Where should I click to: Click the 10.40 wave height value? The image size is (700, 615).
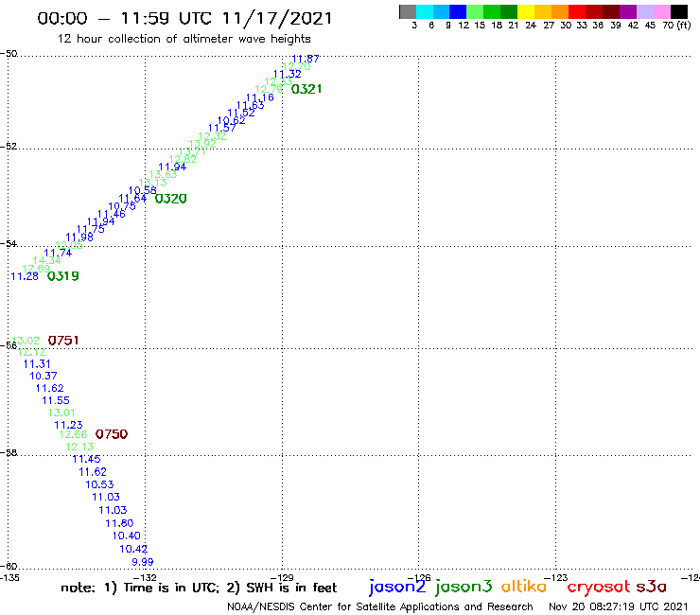point(127,536)
